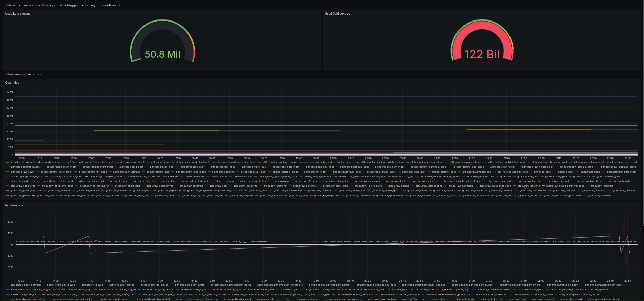
Task: Open the Used item storage panel title
Action: click(18, 14)
